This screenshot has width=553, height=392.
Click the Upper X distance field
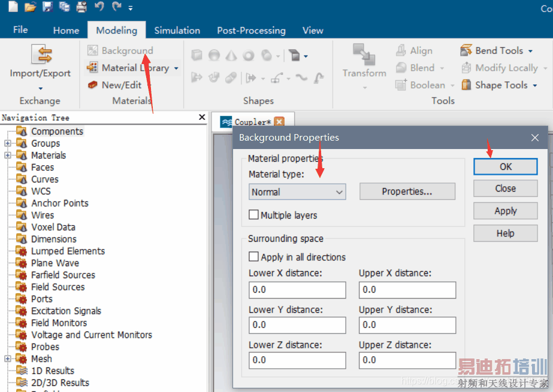[x=407, y=290]
